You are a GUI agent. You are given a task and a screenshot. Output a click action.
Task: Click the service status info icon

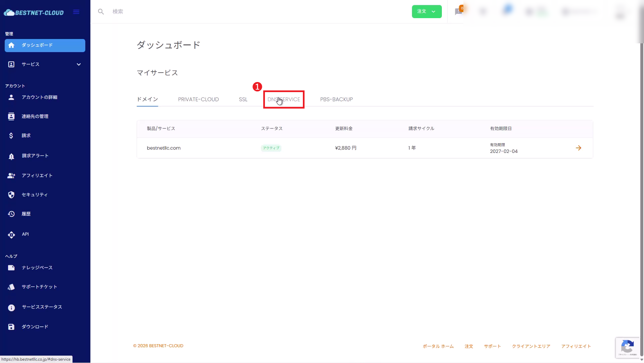tap(11, 308)
